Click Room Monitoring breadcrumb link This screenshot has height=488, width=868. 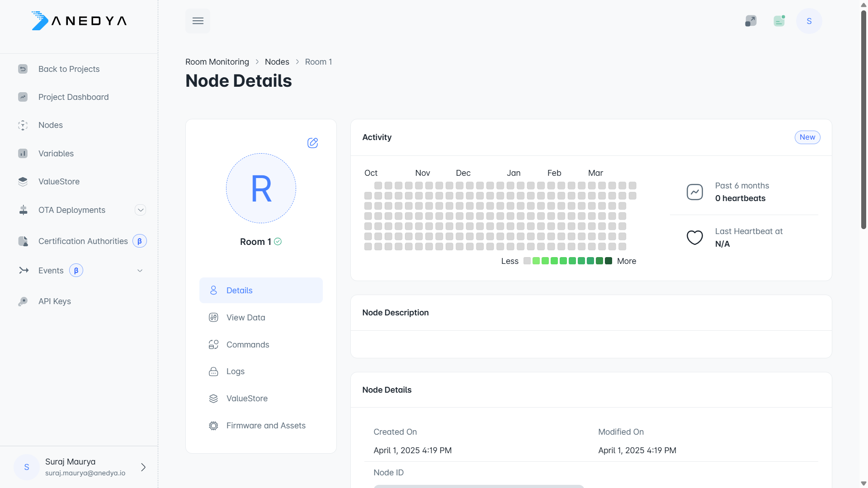217,62
